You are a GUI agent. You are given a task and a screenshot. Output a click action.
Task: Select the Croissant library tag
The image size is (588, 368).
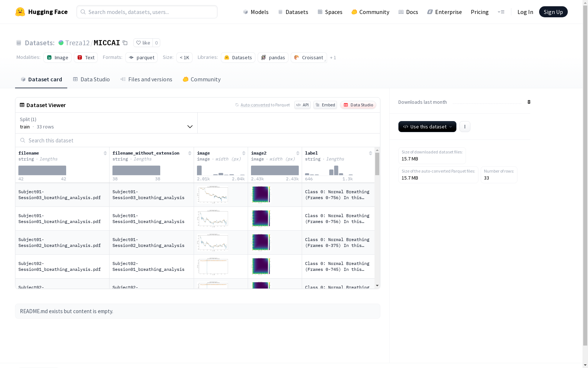pyautogui.click(x=309, y=57)
